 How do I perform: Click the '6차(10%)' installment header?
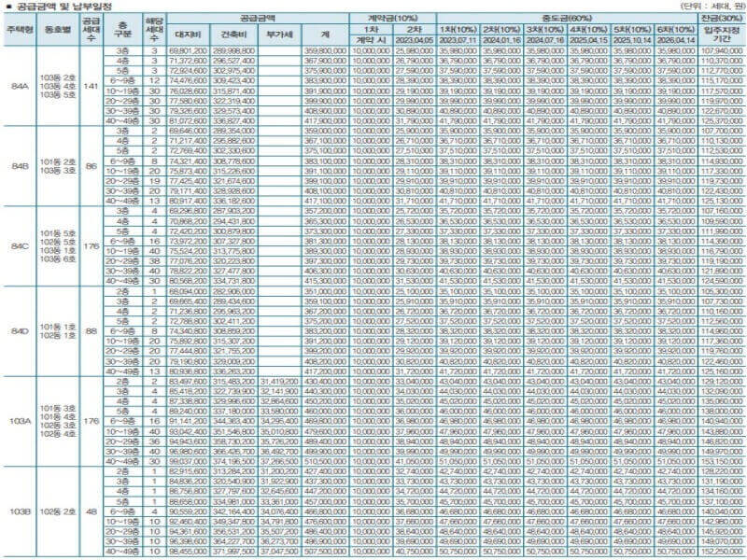675,30
